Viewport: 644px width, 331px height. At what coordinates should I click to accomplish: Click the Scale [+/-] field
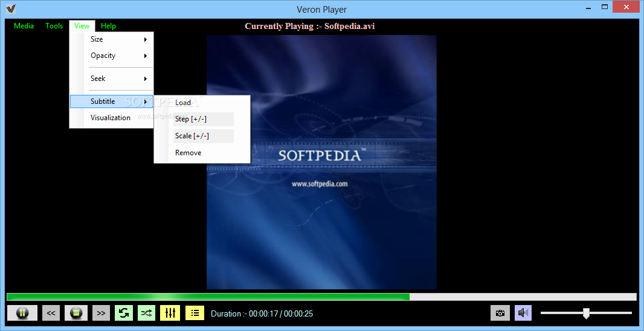204,136
